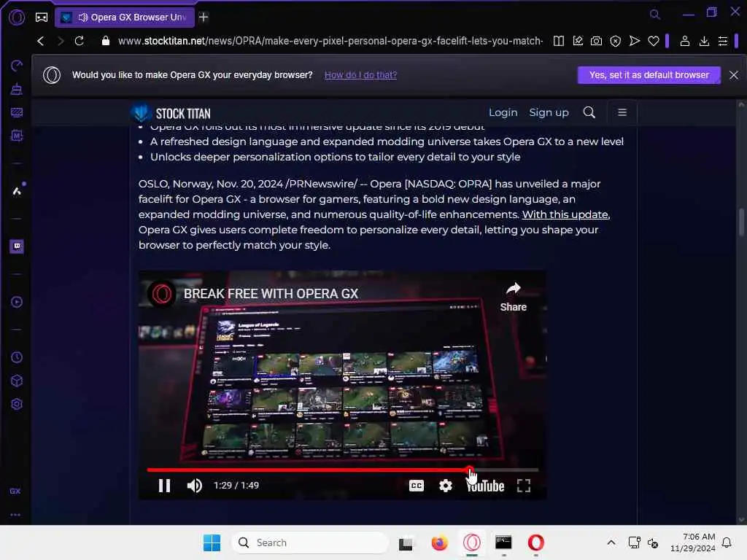Viewport: 747px width, 560px height.
Task: Open the notifications bell
Action: tap(727, 542)
